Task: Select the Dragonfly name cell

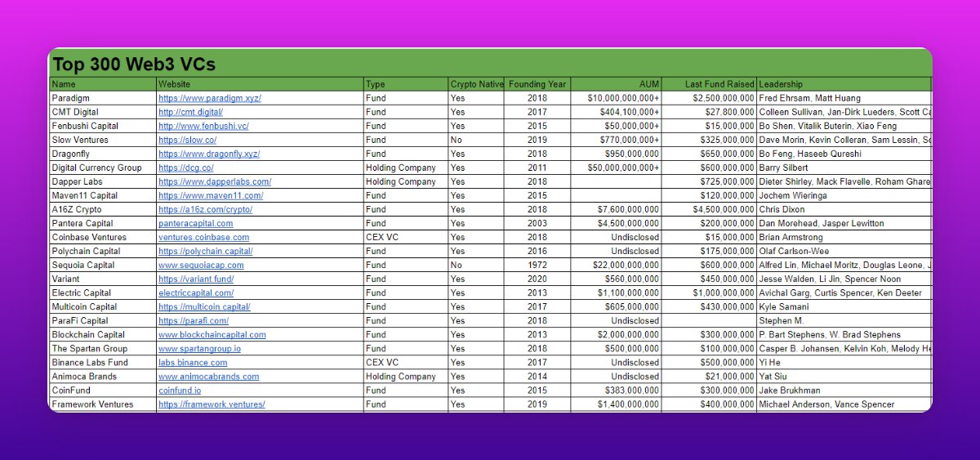Action: tap(103, 154)
